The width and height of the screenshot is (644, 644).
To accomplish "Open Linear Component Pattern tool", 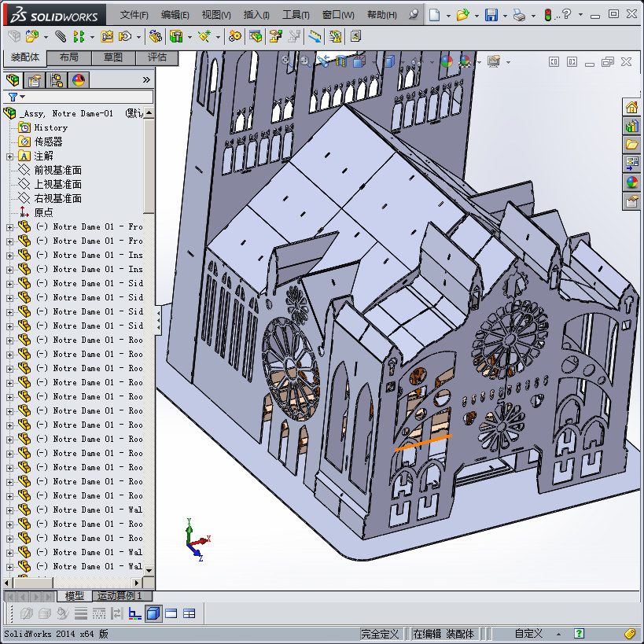I will pyautogui.click(x=79, y=36).
